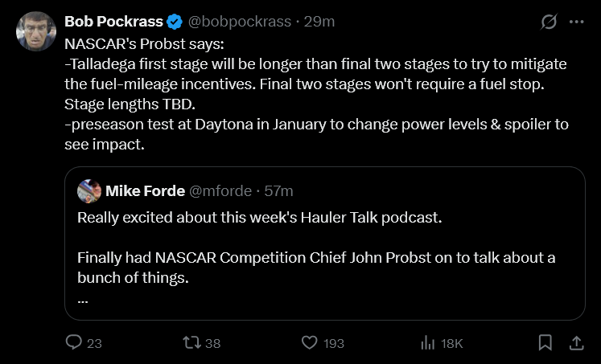Click the reply comment icon

(x=74, y=342)
